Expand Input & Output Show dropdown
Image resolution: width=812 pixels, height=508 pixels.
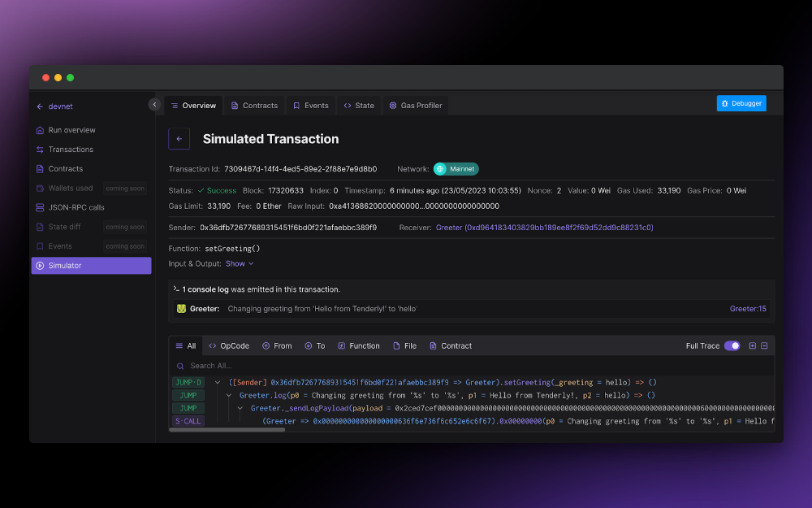coord(240,264)
